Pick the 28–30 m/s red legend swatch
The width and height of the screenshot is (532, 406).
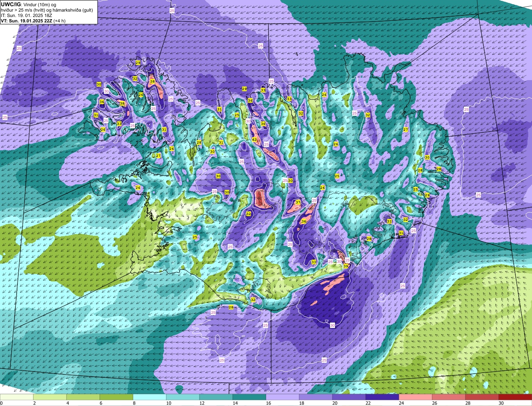[x=482, y=397]
